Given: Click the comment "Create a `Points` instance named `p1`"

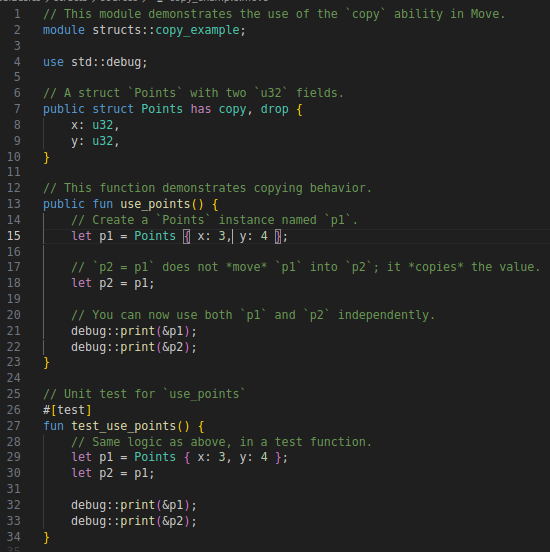Looking at the screenshot, I should [x=214, y=220].
